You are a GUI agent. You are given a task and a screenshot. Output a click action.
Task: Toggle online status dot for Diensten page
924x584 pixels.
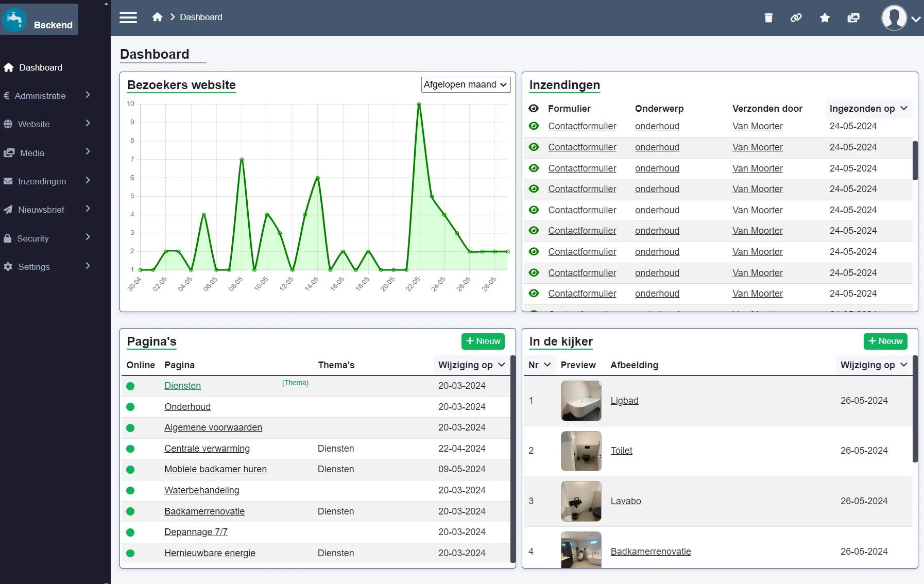click(x=130, y=386)
